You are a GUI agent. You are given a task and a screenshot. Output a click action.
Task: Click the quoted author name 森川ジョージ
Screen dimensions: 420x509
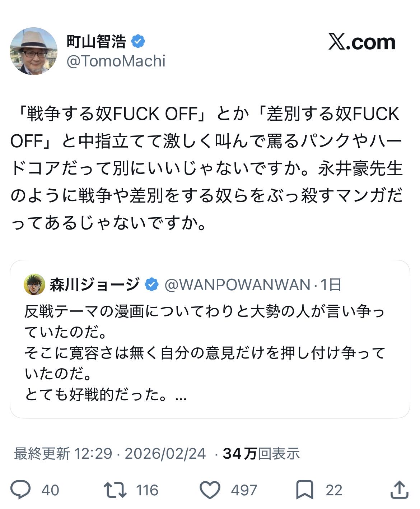click(x=94, y=284)
